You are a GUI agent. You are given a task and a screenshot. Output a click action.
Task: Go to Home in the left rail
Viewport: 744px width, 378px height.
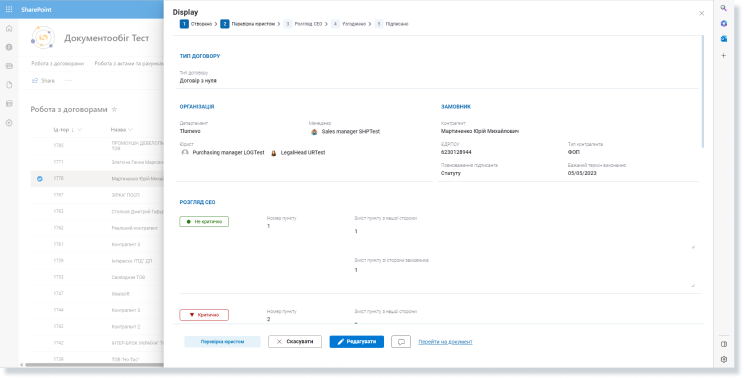(x=9, y=28)
